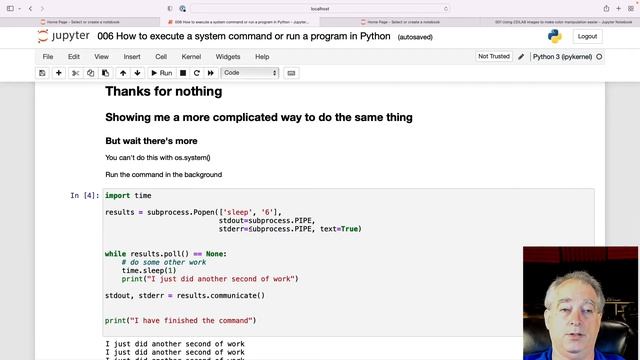
Task: Toggle the Safari sidebar button
Action: point(10,8)
